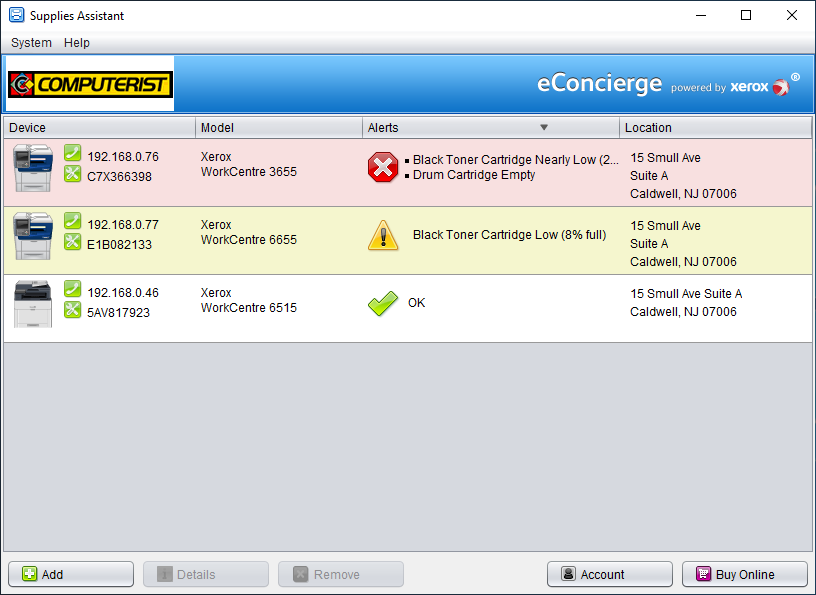Click the green phone icon beside 192.168.0.77
The height and width of the screenshot is (595, 816).
pyautogui.click(x=72, y=221)
